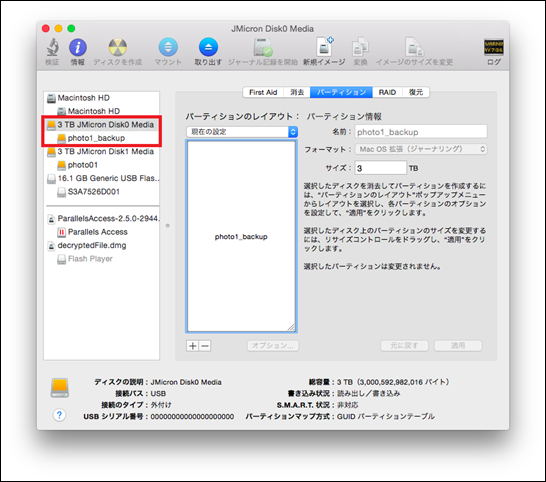This screenshot has width=546, height=482.
Task: Click the オプション... button
Action: tap(273, 345)
